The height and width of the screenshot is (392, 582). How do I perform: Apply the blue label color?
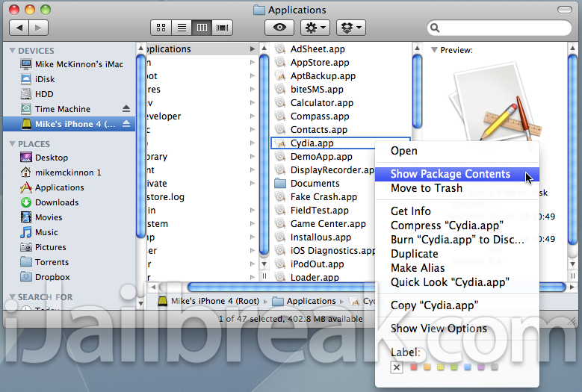(x=468, y=367)
